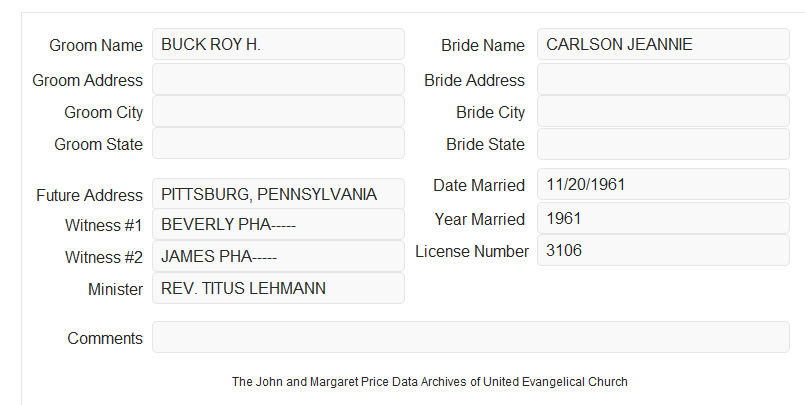Click the Bride Name field CARLSON JEANNIE
Viewport: 805px width, 405px height.
tap(663, 44)
